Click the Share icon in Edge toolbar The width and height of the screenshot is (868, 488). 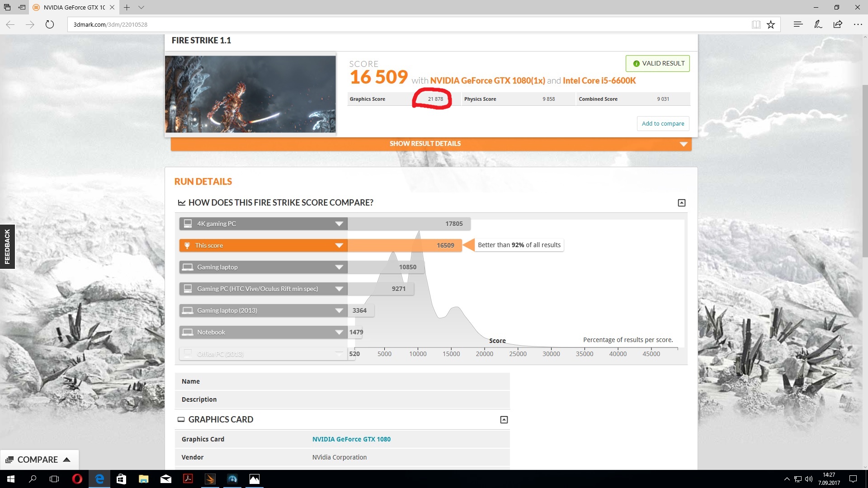[838, 24]
